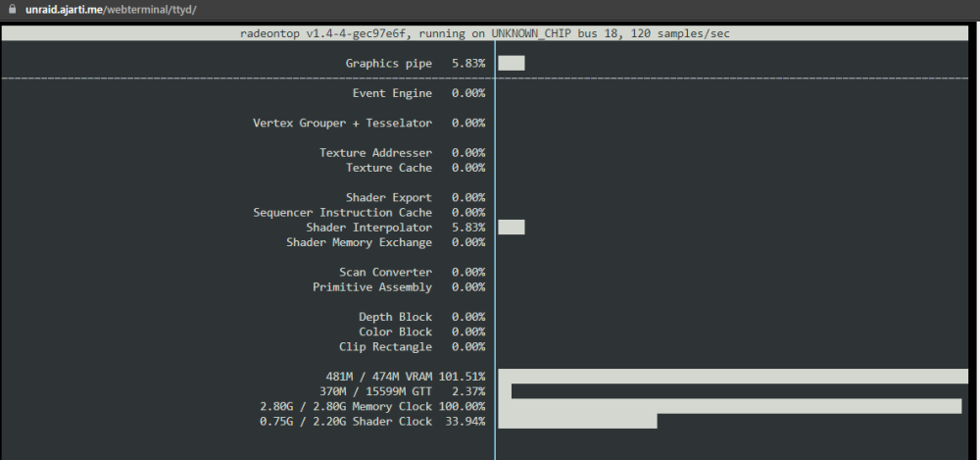Click '0.75G / 2.20G Shader Clock' text
The width and height of the screenshot is (980, 460).
click(346, 422)
